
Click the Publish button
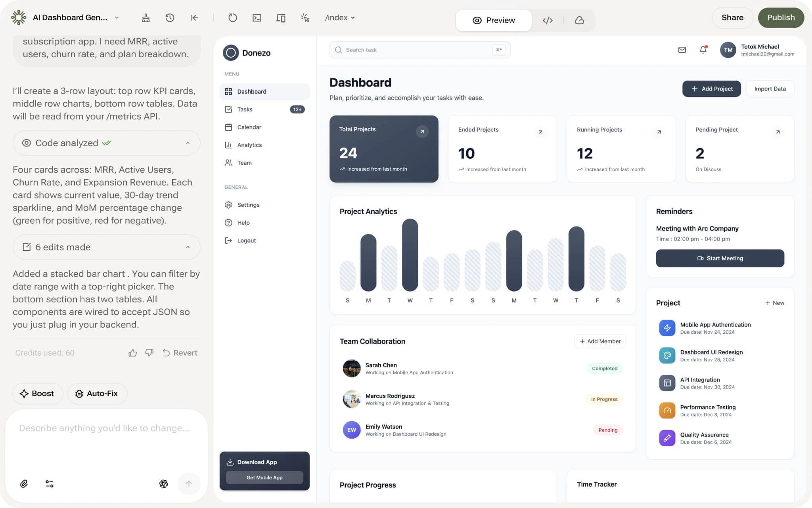point(781,17)
